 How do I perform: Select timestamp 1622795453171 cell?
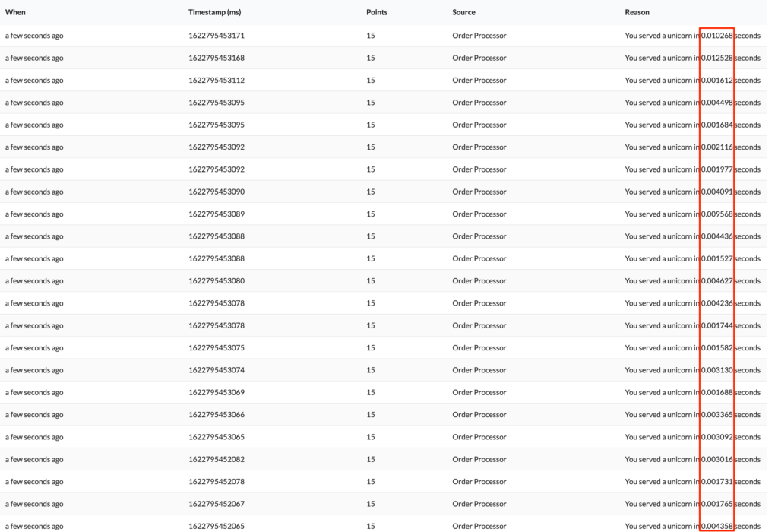click(x=217, y=36)
